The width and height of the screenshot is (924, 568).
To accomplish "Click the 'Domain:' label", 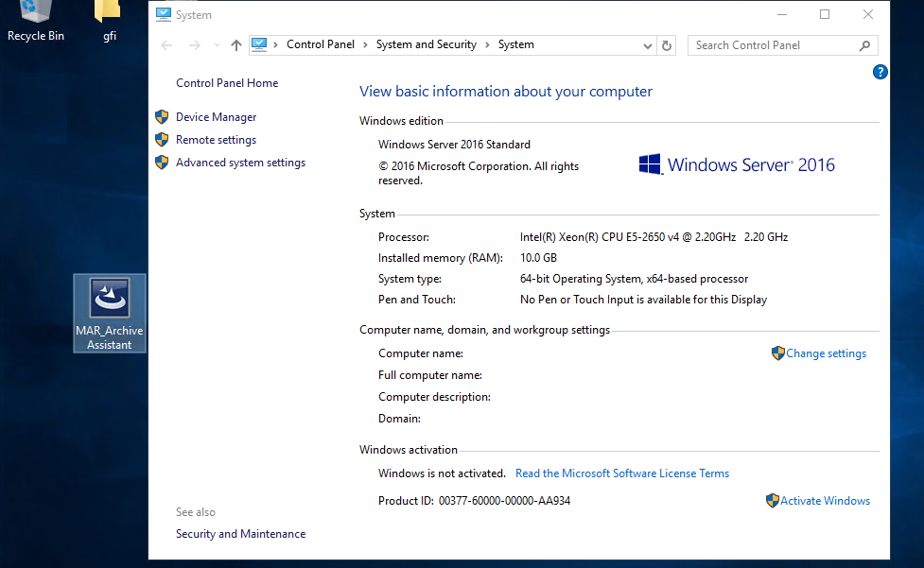I will [399, 419].
